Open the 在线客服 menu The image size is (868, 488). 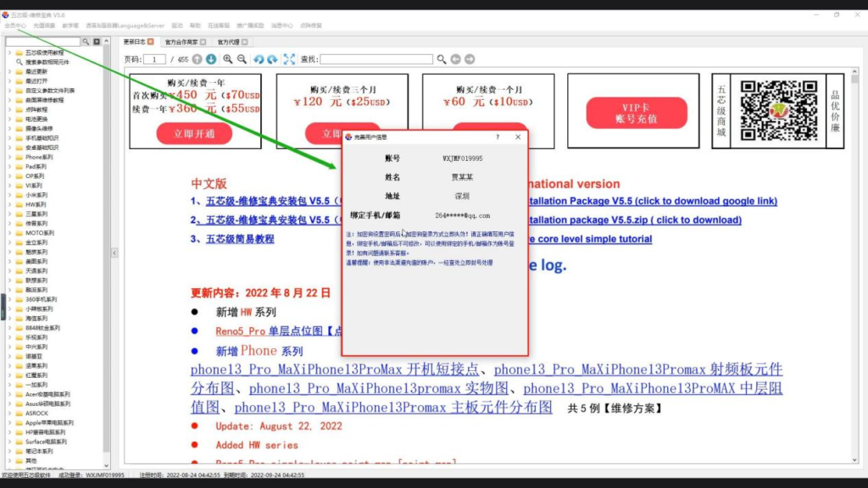[x=219, y=25]
